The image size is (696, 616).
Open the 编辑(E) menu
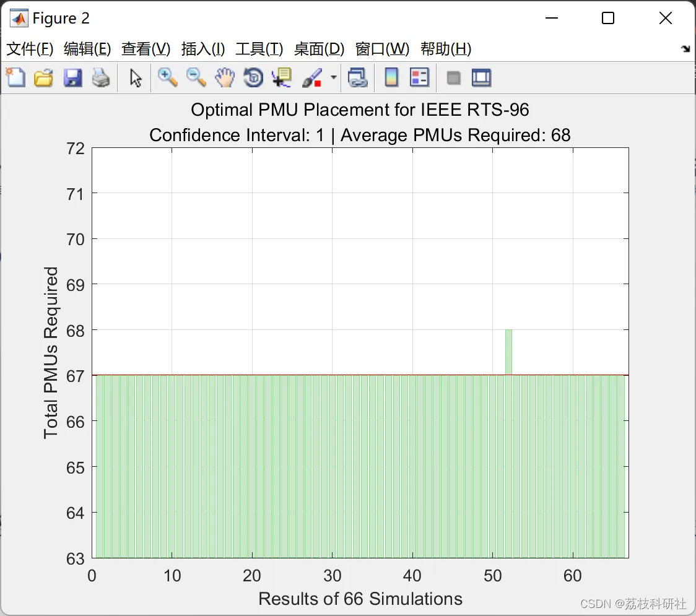tap(87, 49)
